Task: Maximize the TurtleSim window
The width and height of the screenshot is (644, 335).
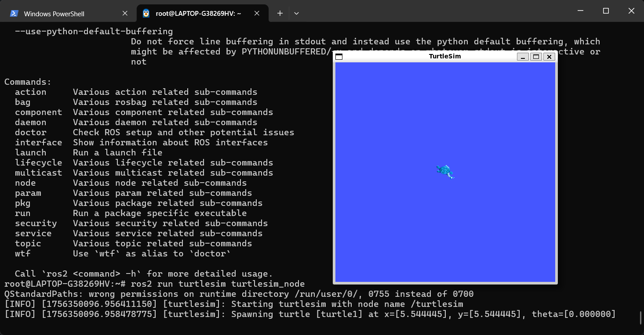Action: 536,57
